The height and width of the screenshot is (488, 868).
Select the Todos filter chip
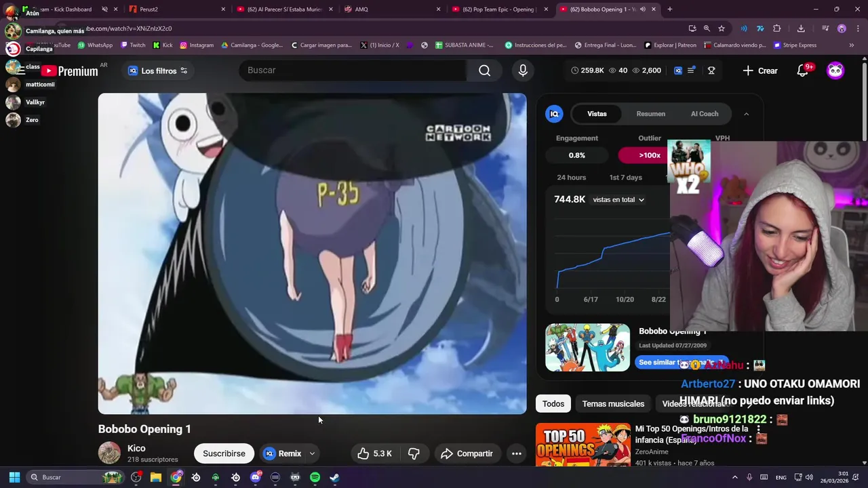(553, 404)
